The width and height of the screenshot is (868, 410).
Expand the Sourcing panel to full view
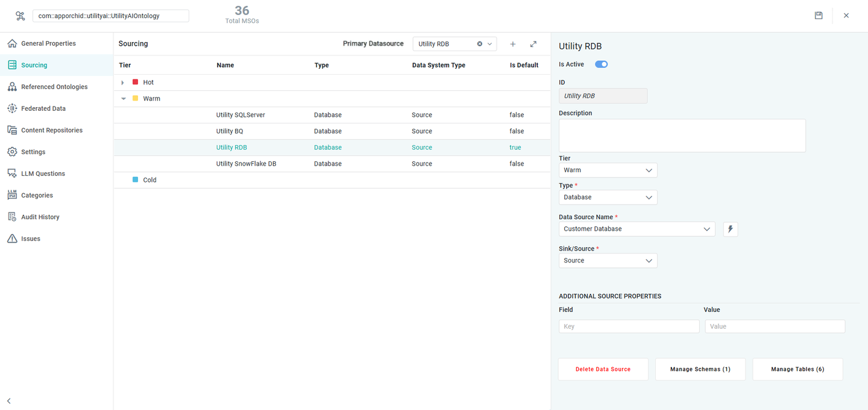point(533,44)
